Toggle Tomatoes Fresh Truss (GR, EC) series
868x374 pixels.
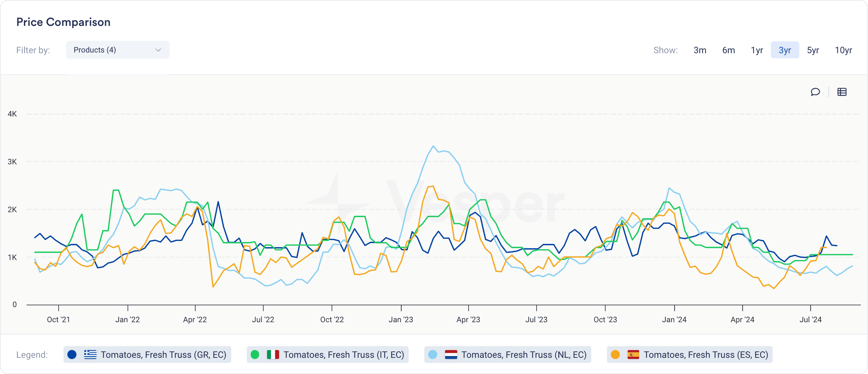click(x=147, y=355)
